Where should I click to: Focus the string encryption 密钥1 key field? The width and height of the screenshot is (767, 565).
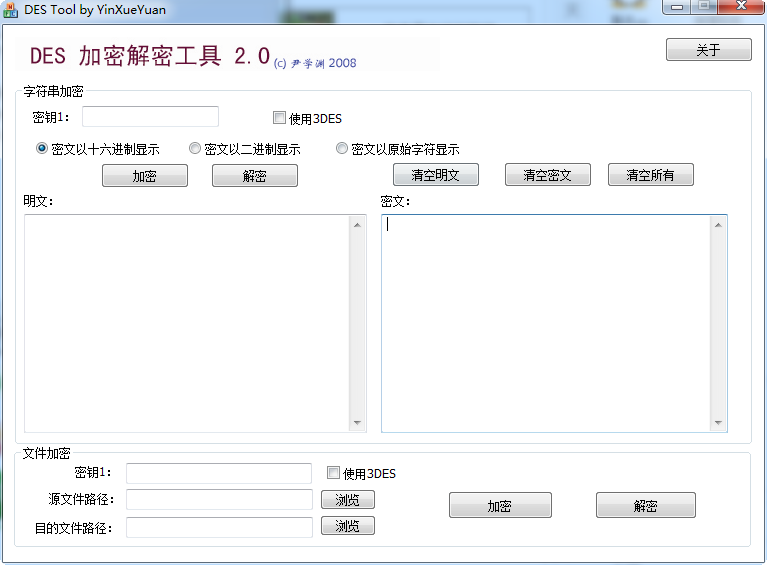click(150, 117)
